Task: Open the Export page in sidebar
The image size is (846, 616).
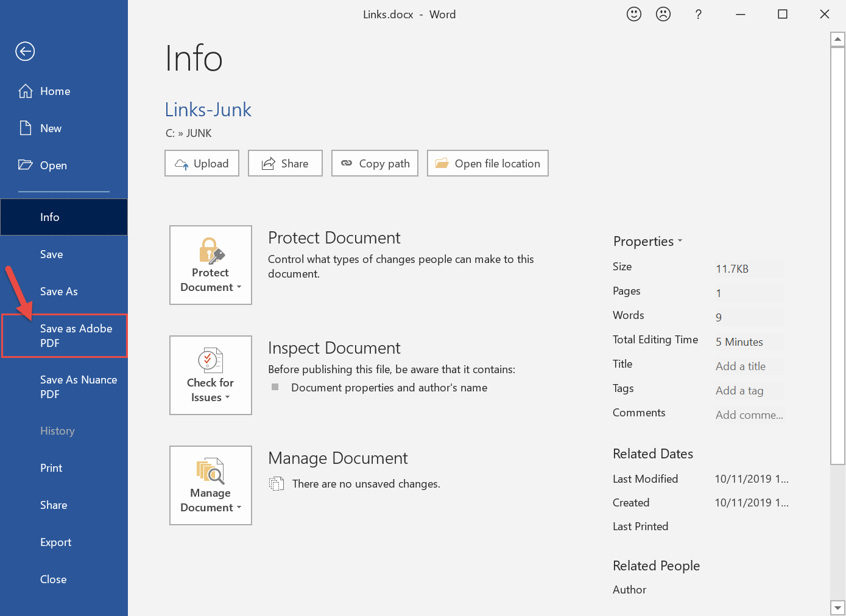Action: point(55,542)
